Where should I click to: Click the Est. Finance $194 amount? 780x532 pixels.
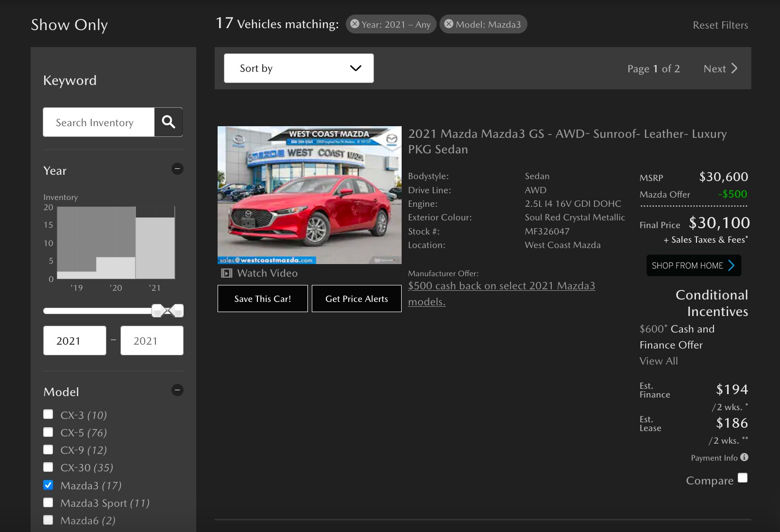(732, 389)
